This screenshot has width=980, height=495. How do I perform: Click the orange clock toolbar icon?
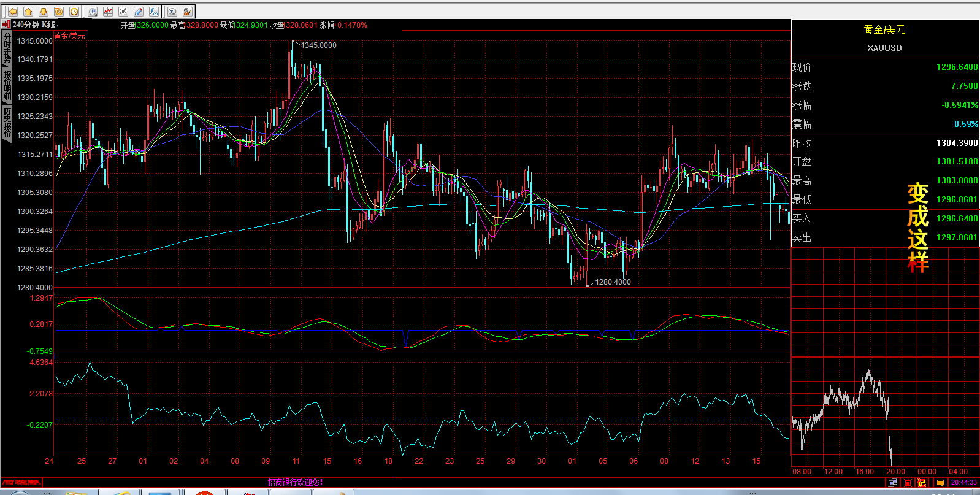[x=74, y=11]
